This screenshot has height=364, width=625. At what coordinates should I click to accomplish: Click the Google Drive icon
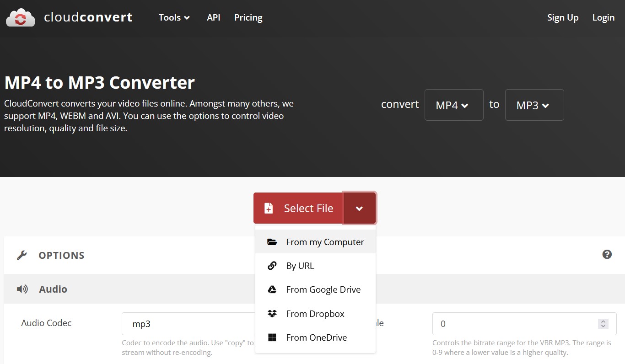[x=272, y=289]
